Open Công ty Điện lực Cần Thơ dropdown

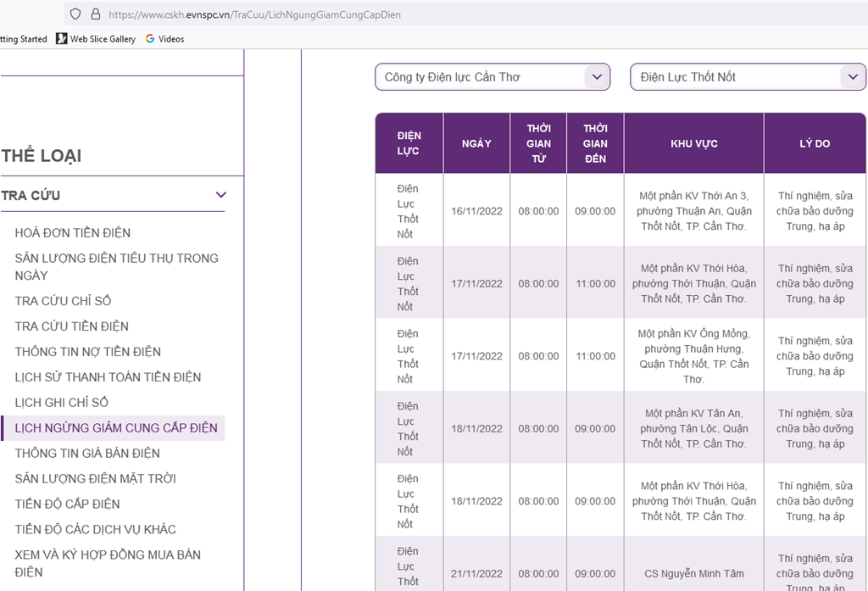pyautogui.click(x=492, y=77)
